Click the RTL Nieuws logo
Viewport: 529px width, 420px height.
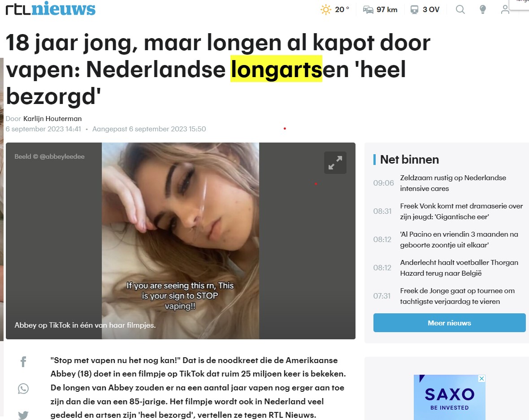pos(51,9)
